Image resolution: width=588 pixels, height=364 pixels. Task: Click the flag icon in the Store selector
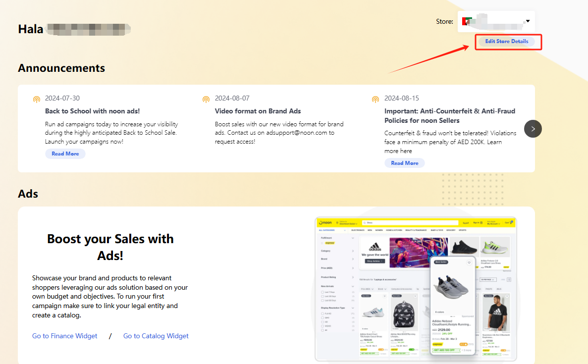point(466,21)
